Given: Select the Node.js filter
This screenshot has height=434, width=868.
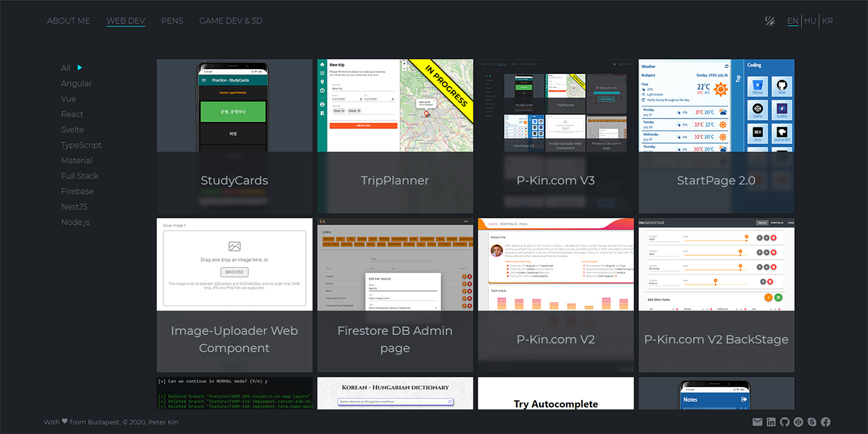Looking at the screenshot, I should pyautogui.click(x=75, y=222).
